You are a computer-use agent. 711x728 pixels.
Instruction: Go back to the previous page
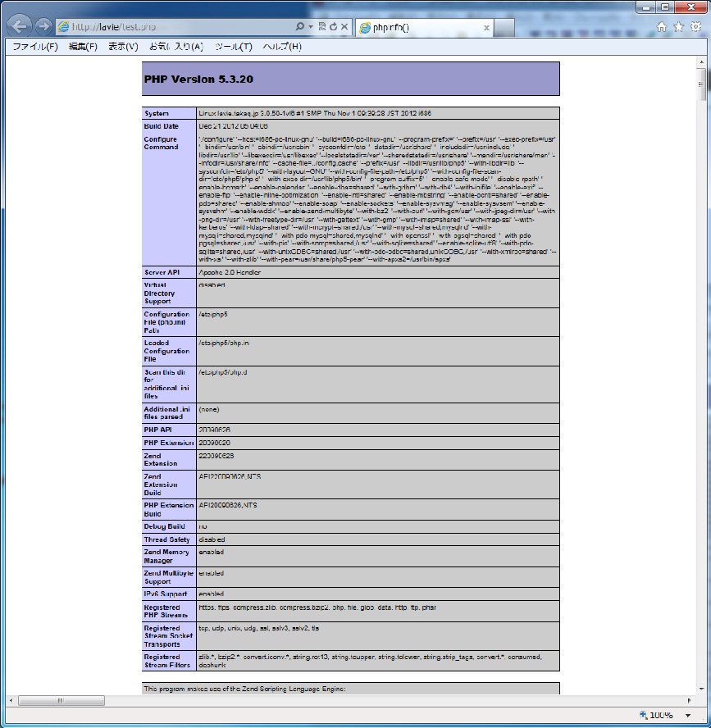point(19,26)
